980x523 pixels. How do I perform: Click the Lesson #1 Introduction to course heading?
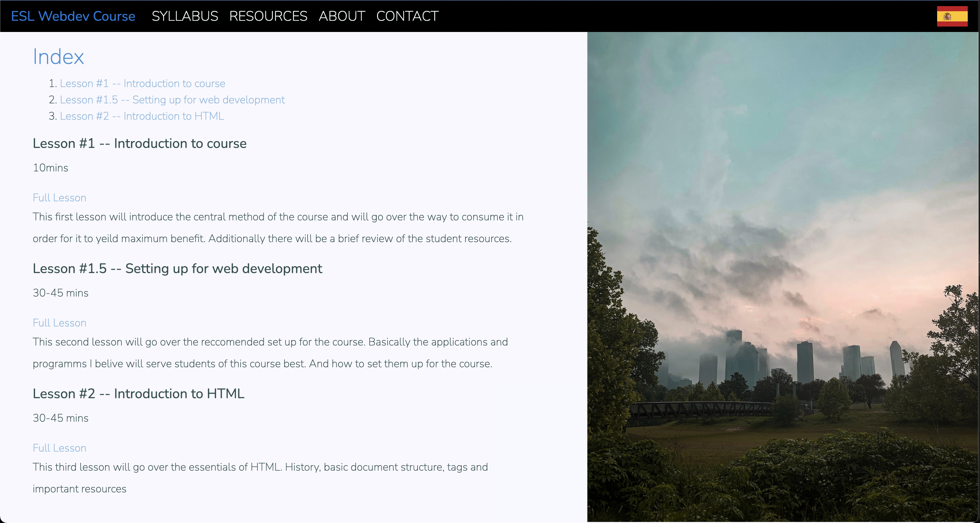(139, 144)
